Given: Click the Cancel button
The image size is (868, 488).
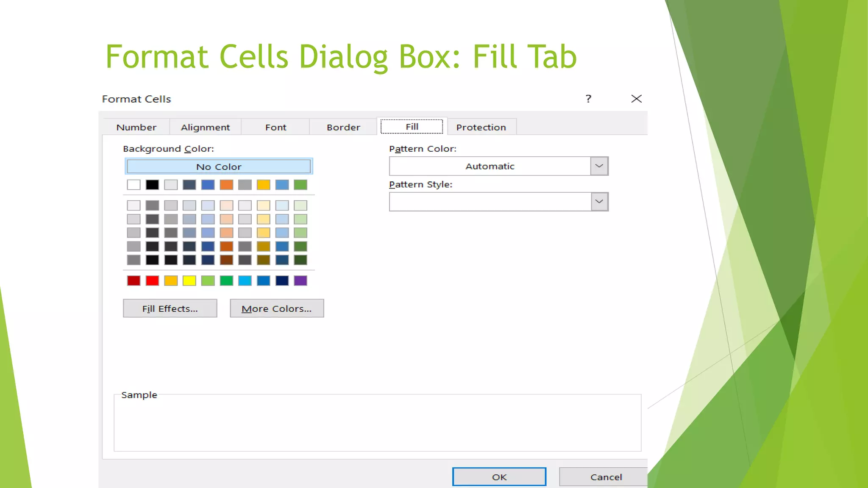Looking at the screenshot, I should (x=604, y=477).
